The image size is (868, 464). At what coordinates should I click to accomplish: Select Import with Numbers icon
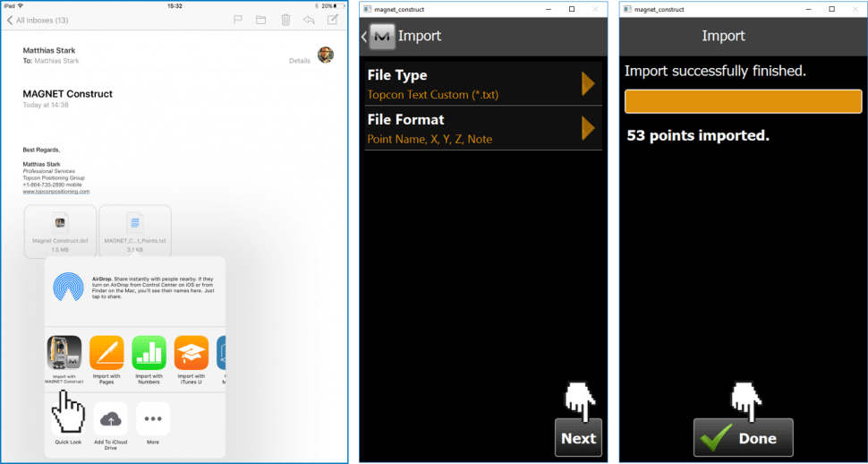[x=149, y=352]
